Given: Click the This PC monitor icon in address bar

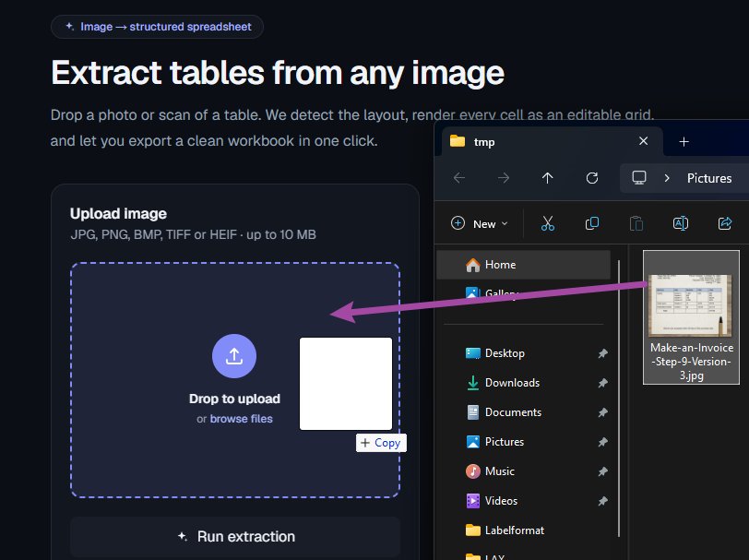Looking at the screenshot, I should click(638, 178).
